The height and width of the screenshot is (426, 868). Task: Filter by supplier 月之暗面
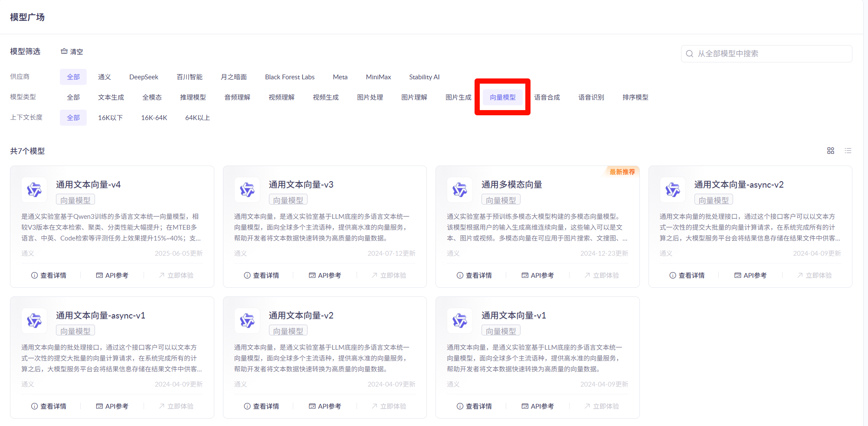234,77
